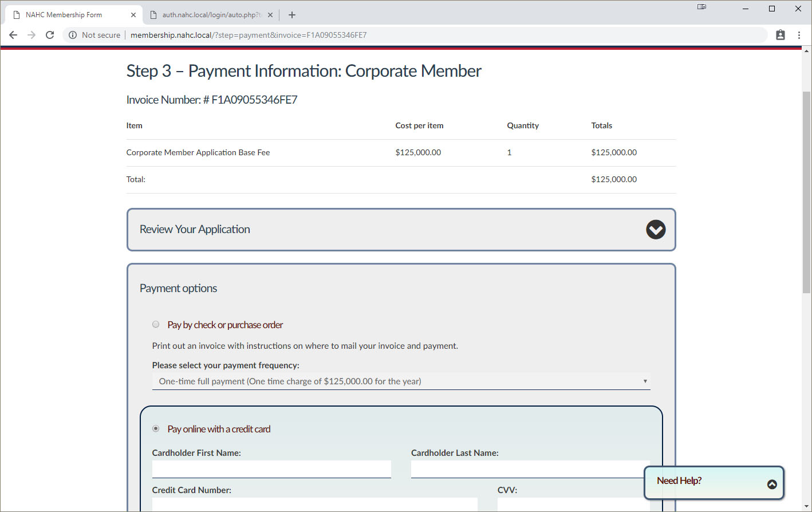
Task: Select Pay by check or purchase order
Action: point(156,325)
